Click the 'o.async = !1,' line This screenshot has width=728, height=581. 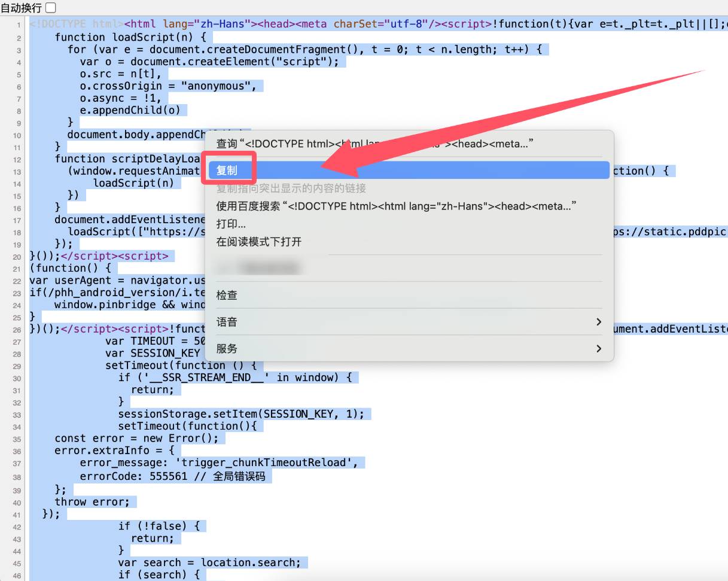pos(121,98)
